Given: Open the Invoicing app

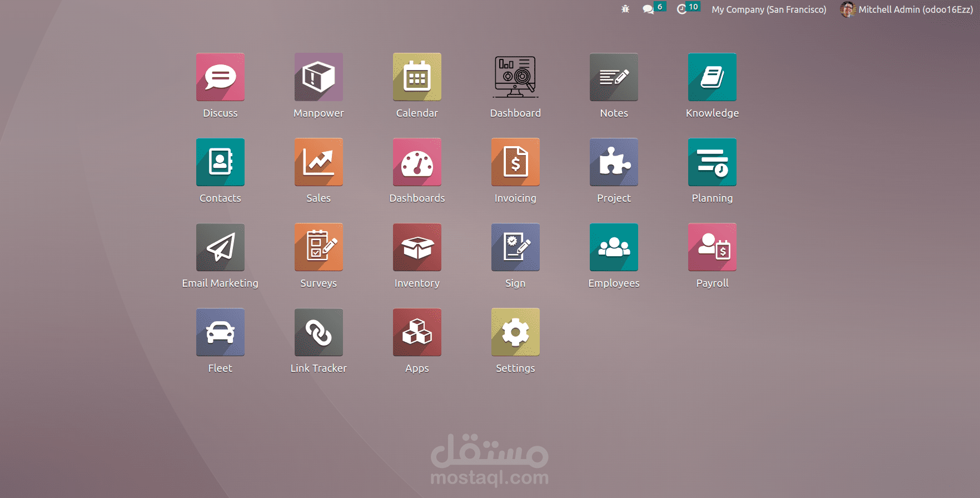Looking at the screenshot, I should [515, 162].
